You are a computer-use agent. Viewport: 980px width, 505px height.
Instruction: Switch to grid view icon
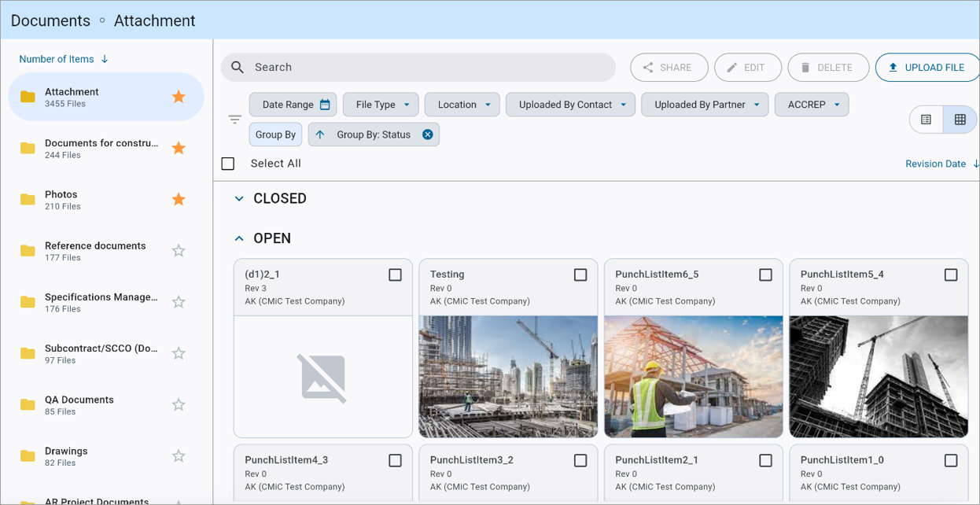[960, 120]
